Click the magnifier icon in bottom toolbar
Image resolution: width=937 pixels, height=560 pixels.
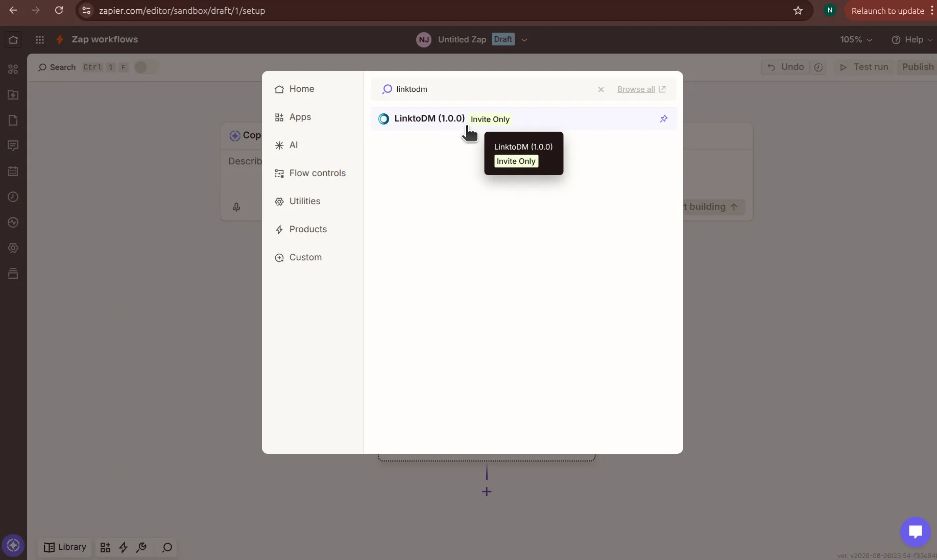click(x=167, y=547)
